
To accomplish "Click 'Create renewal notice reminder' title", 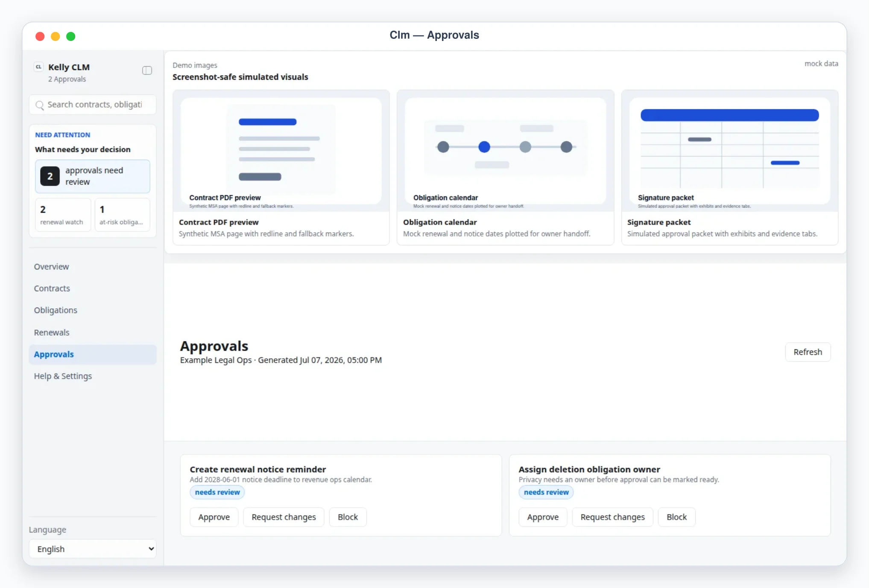I will click(x=258, y=469).
